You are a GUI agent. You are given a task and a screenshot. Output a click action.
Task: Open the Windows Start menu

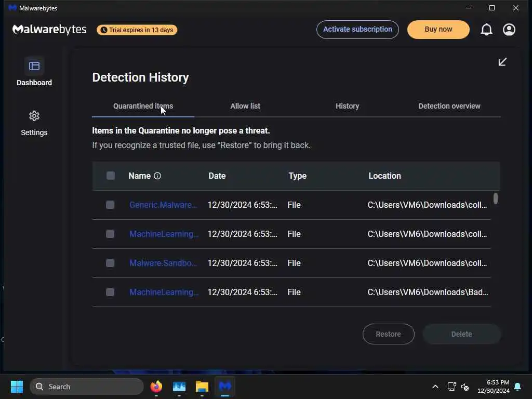pyautogui.click(x=17, y=387)
